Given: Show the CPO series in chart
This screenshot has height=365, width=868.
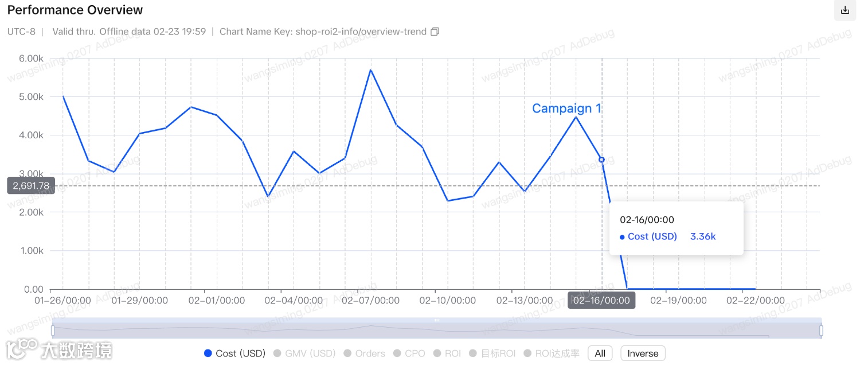Looking at the screenshot, I should pyautogui.click(x=409, y=354).
